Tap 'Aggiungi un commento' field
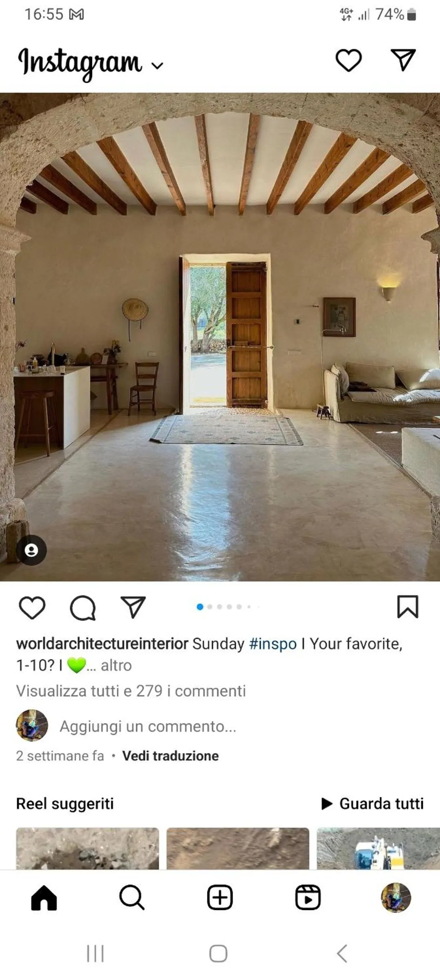Image resolution: width=440 pixels, height=980 pixels. [148, 726]
